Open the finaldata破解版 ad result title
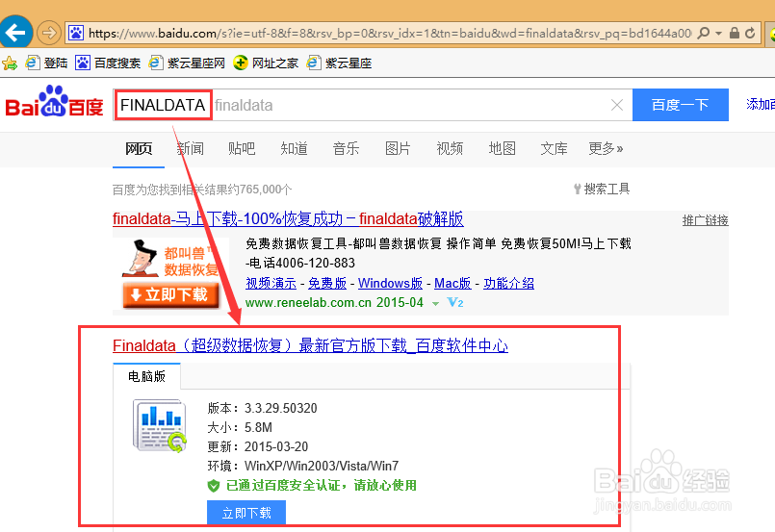775x532 pixels. tap(288, 218)
